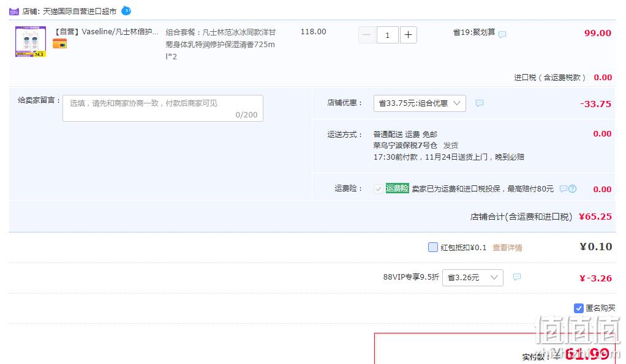
Task: Increase quantity with the plus button
Action: [x=408, y=35]
